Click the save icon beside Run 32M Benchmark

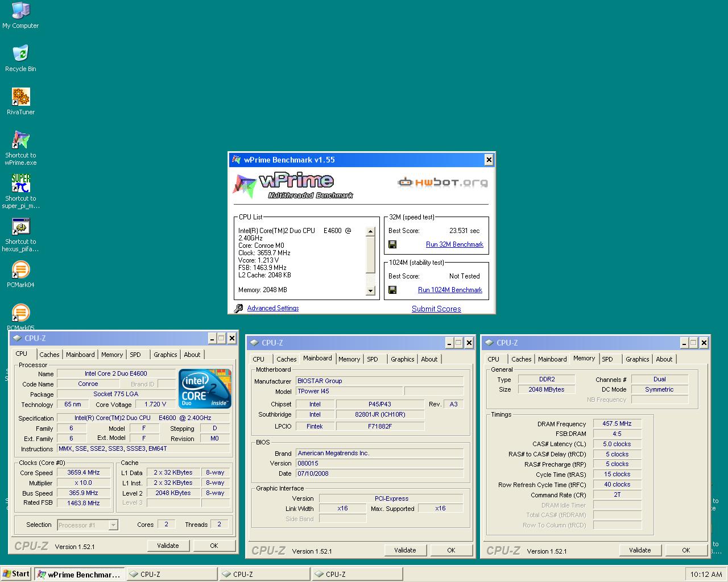click(x=392, y=244)
